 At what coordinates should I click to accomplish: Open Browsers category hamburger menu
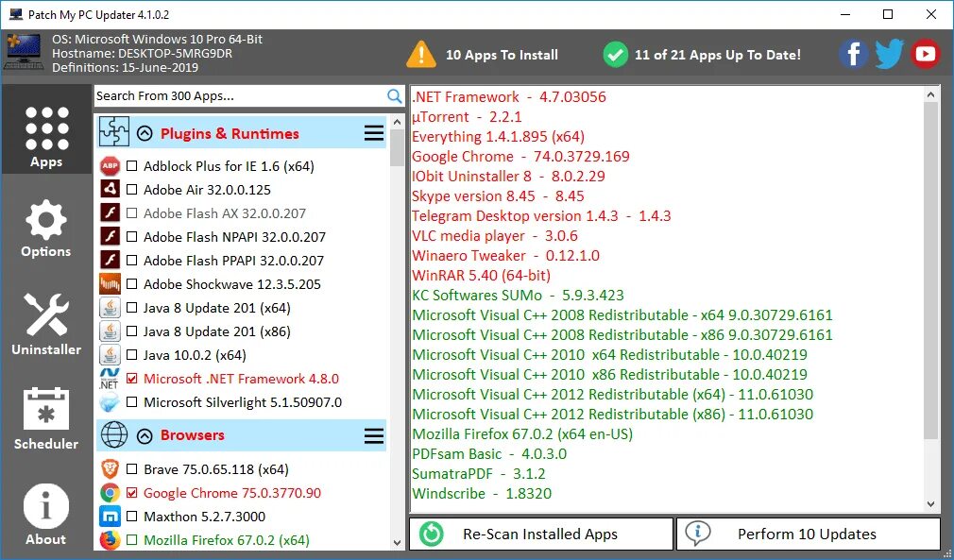(x=374, y=435)
